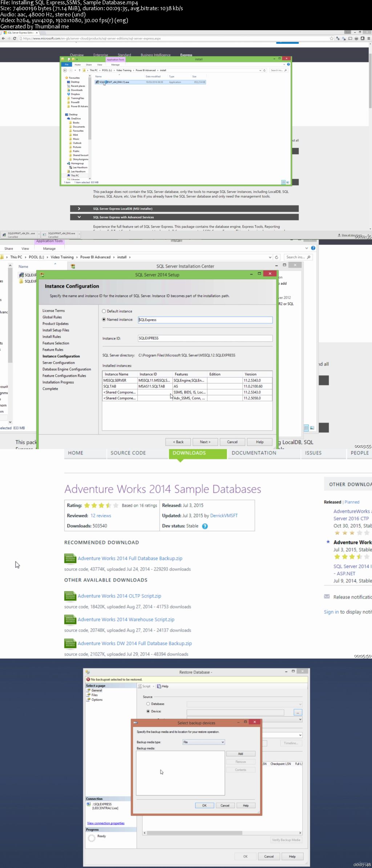Select the Default instance radio button

tap(104, 311)
